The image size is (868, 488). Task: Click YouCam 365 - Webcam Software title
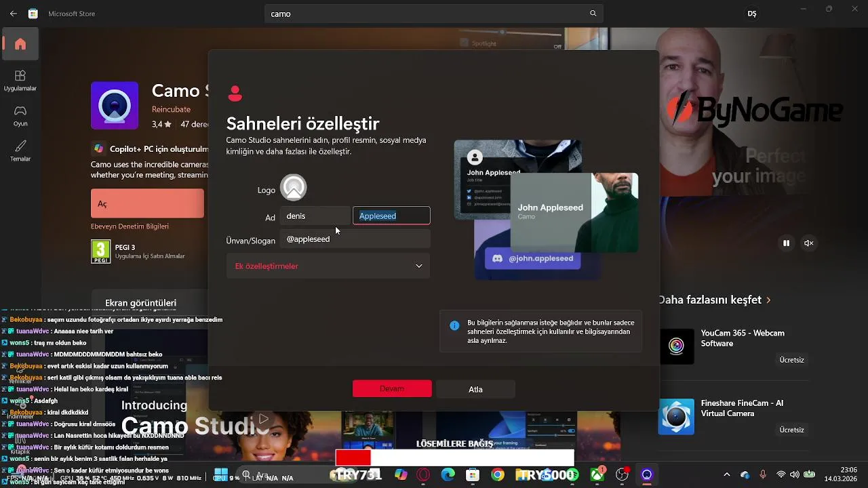coord(743,338)
